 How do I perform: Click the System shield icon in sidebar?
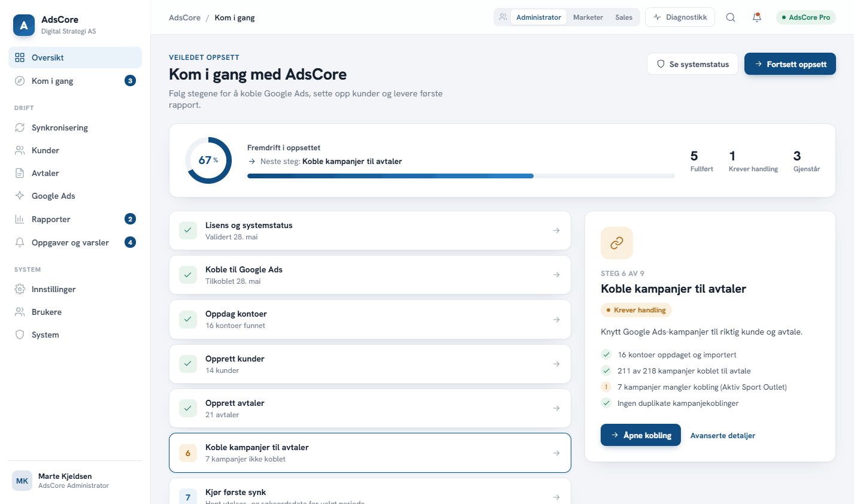click(20, 335)
